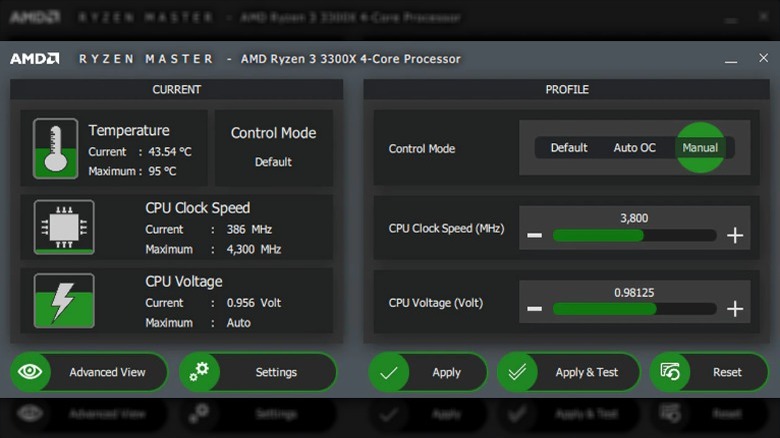Click the CPU chip clock speed icon
The width and height of the screenshot is (780, 438).
click(x=64, y=226)
